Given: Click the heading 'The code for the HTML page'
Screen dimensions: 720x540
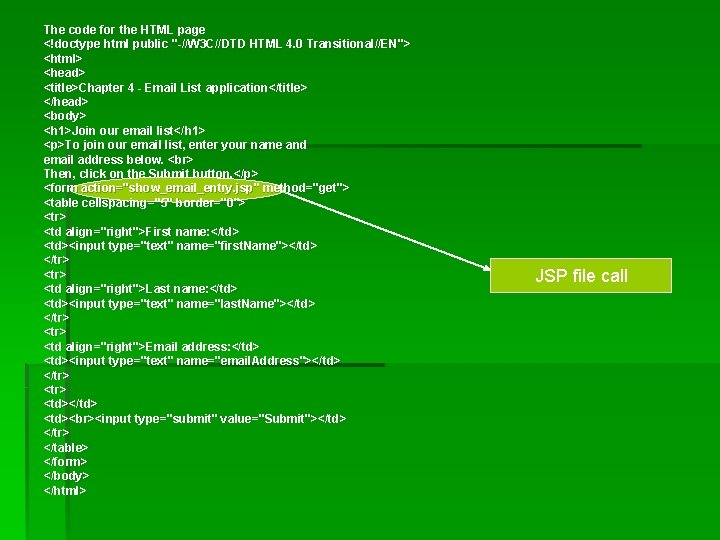Looking at the screenshot, I should pyautogui.click(x=124, y=30).
